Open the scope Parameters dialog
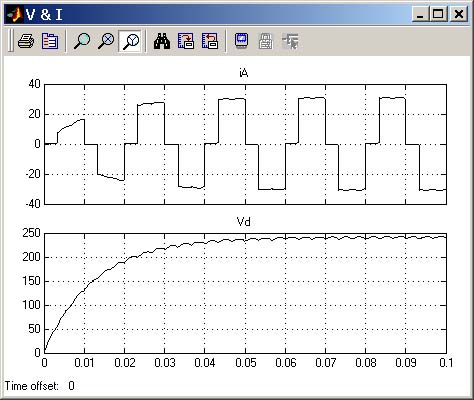Viewport: 474px width, 400px height. click(x=50, y=41)
